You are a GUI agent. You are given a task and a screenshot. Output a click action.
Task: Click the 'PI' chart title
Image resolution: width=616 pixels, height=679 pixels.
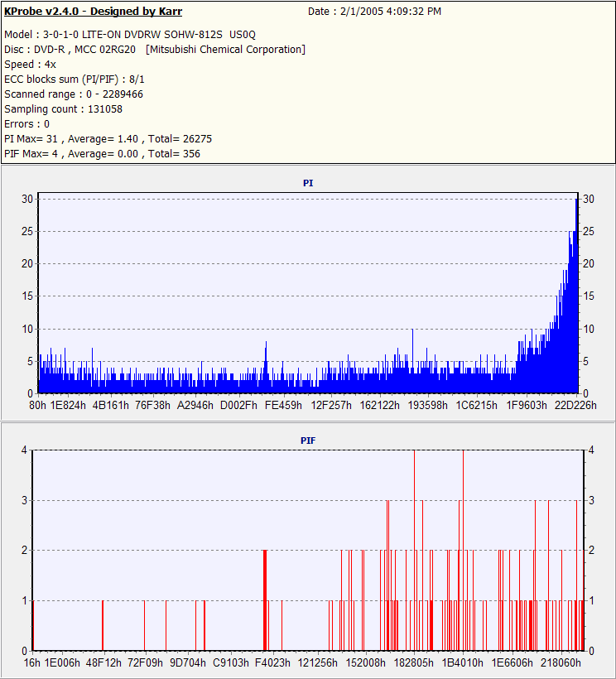[308, 183]
